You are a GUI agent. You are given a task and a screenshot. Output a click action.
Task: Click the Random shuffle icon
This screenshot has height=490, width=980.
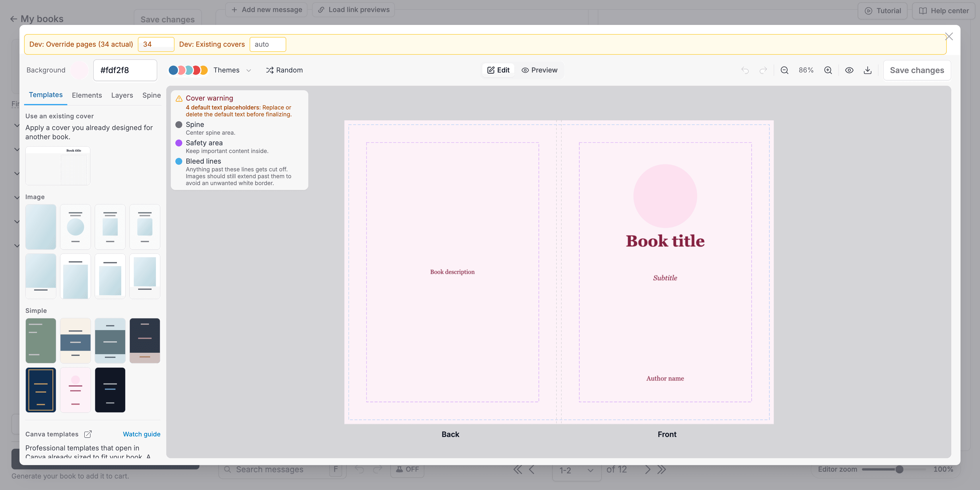270,70
